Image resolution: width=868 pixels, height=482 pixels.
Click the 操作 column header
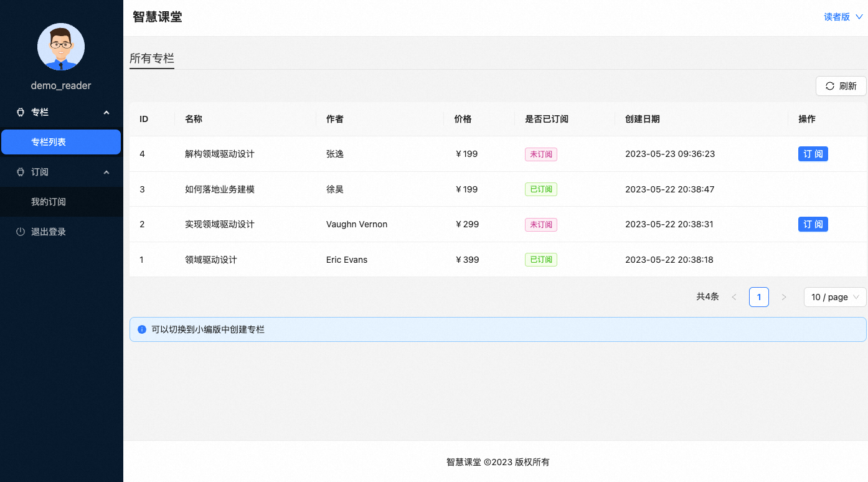[x=807, y=119]
